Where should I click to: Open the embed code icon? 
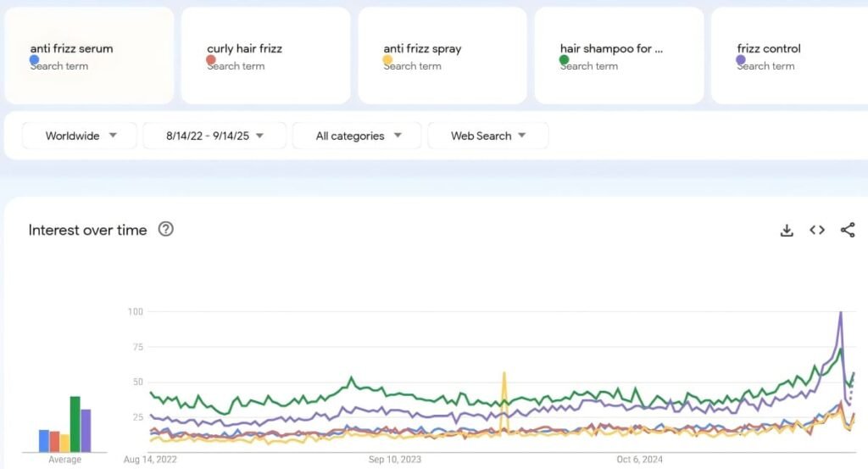[817, 230]
